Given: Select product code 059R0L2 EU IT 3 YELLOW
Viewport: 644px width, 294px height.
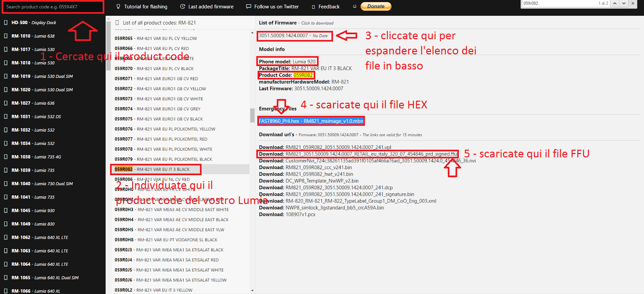Looking at the screenshot, I should coord(153,290).
